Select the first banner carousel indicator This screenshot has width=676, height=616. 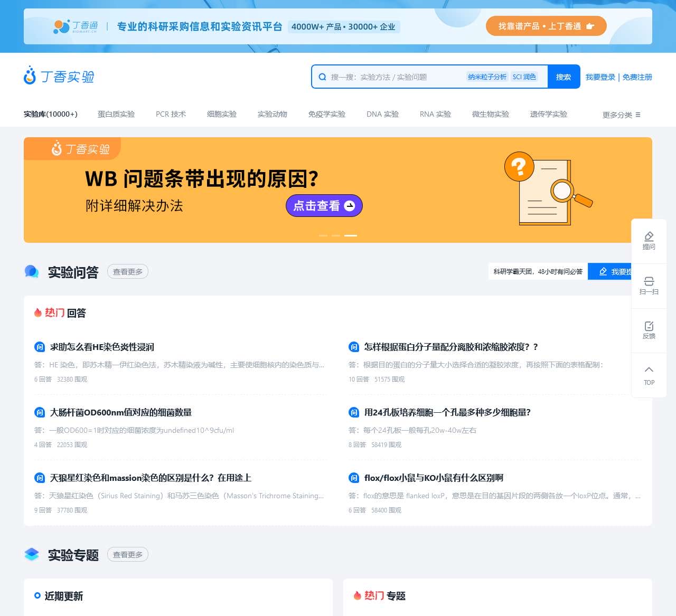click(x=323, y=235)
